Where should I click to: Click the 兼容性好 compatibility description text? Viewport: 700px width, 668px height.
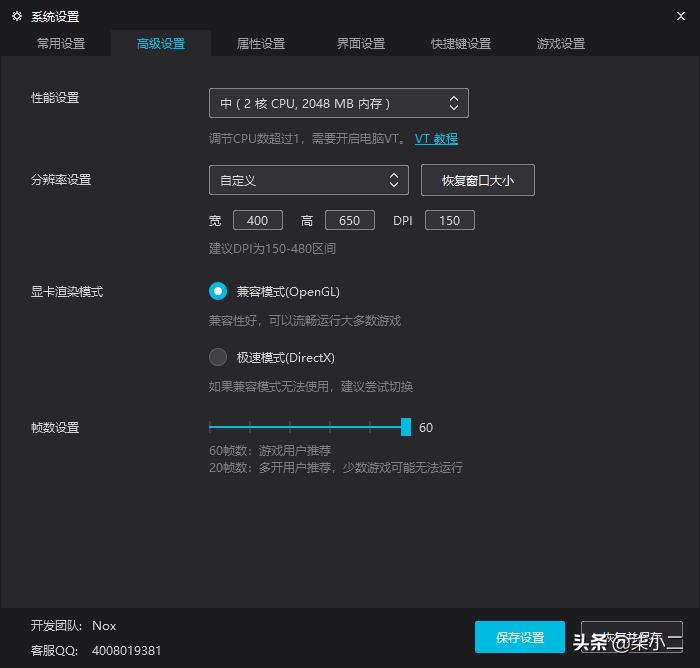(305, 320)
